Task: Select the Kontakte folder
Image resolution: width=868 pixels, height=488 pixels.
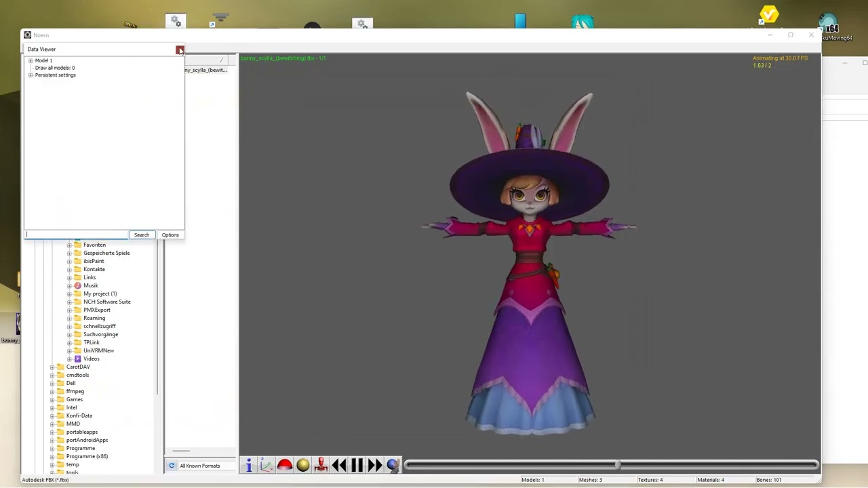Action: tap(94, 269)
